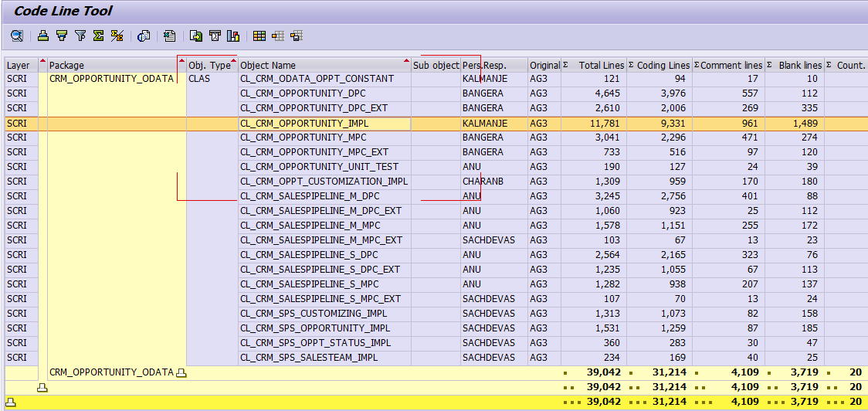
Task: Select CL_CRM_SALESPIPELINE_S_DPC object name
Action: tap(309, 255)
